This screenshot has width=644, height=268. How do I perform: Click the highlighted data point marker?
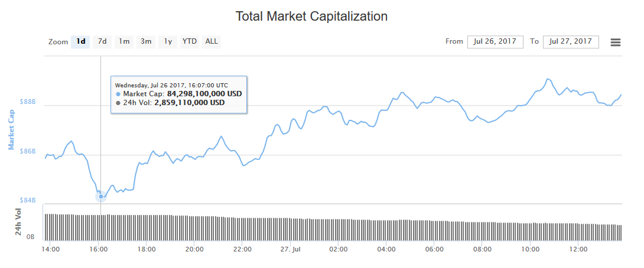[x=101, y=197]
